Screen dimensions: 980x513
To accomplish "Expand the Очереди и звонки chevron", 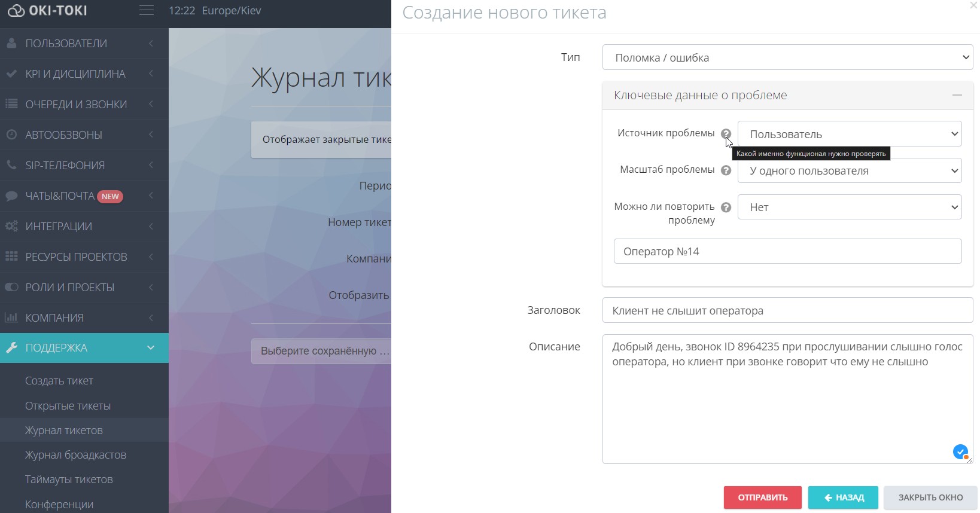I will point(151,104).
